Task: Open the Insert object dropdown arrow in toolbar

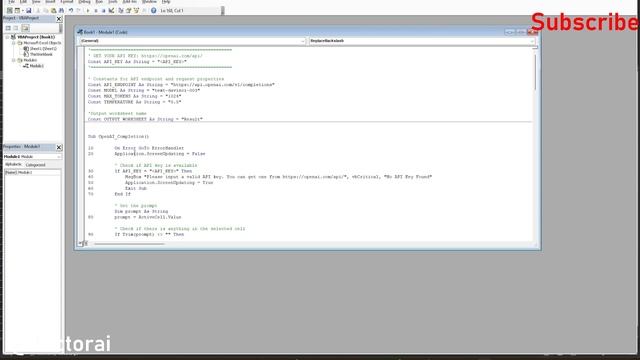Action: coord(22,11)
